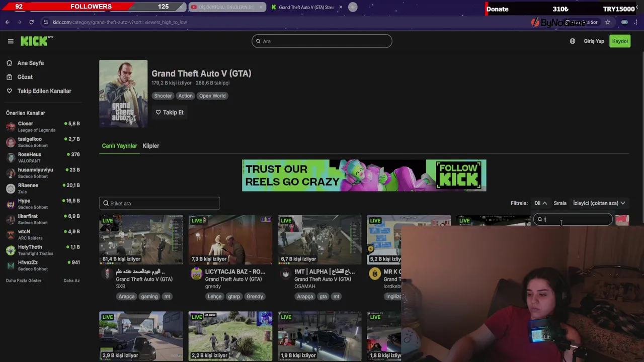Open LICYTACJA BAZ stream thumbnail

click(230, 240)
